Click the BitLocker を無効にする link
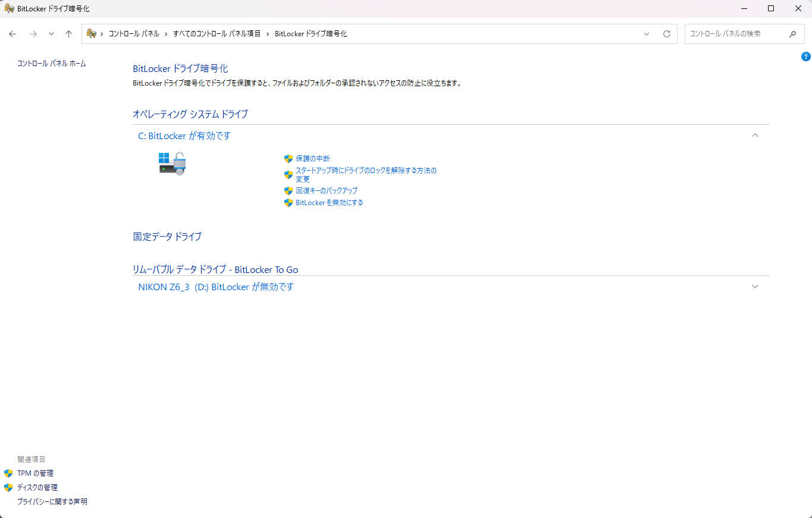 pyautogui.click(x=329, y=203)
